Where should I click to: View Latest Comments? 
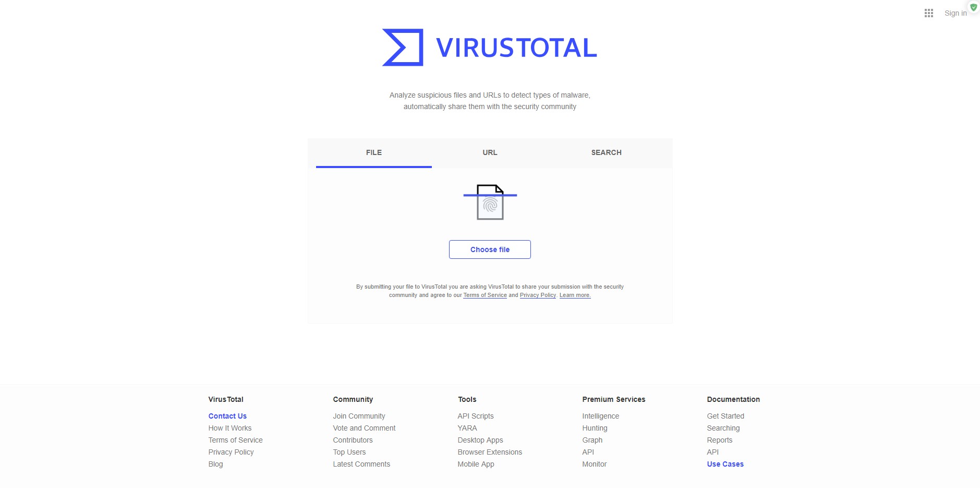click(x=361, y=464)
